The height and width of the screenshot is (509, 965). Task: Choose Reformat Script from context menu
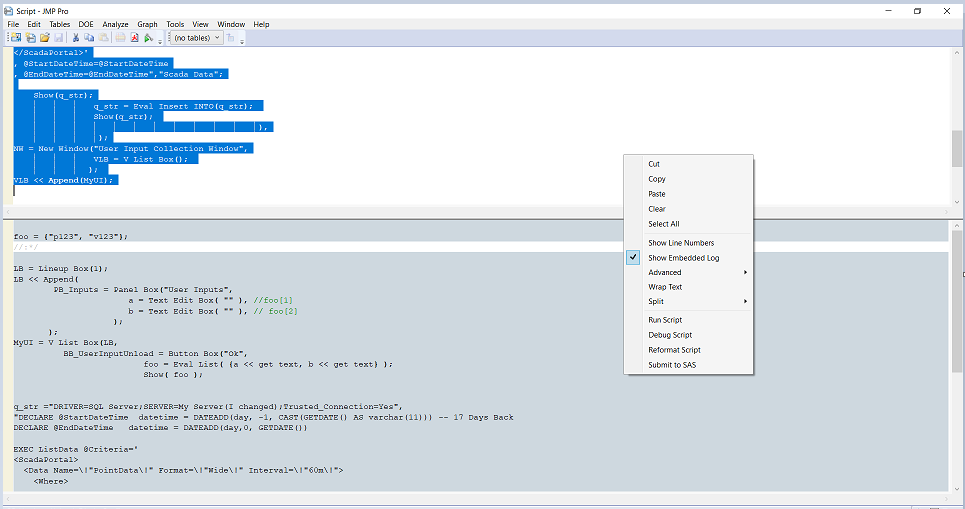coord(674,350)
